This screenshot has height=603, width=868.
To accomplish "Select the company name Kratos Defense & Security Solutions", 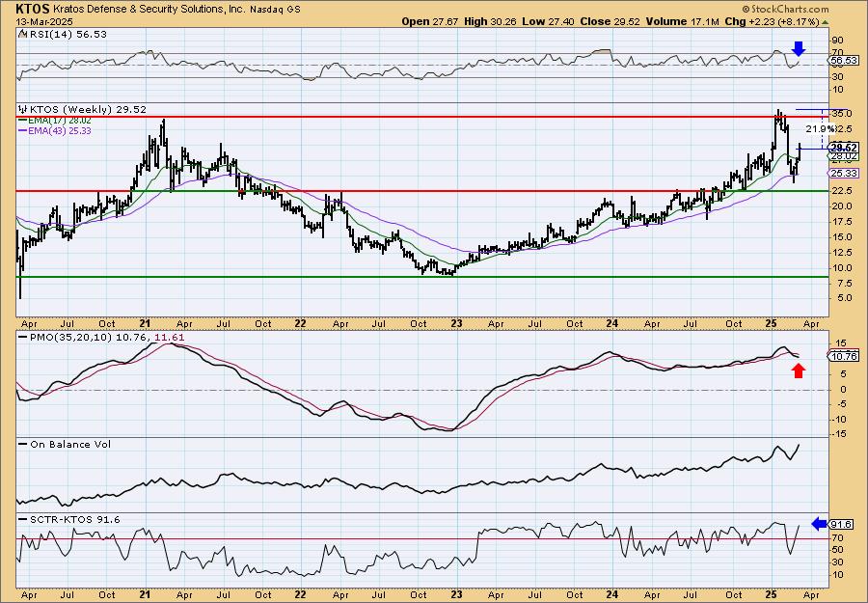I will pos(149,10).
